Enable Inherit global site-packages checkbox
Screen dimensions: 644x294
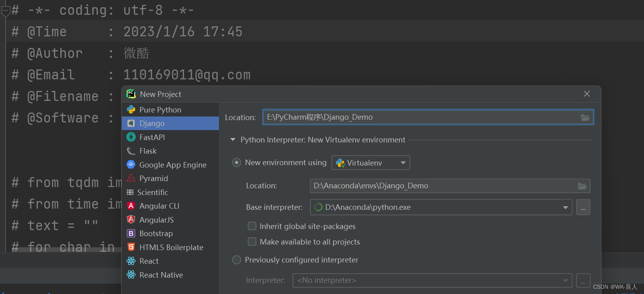pos(252,226)
